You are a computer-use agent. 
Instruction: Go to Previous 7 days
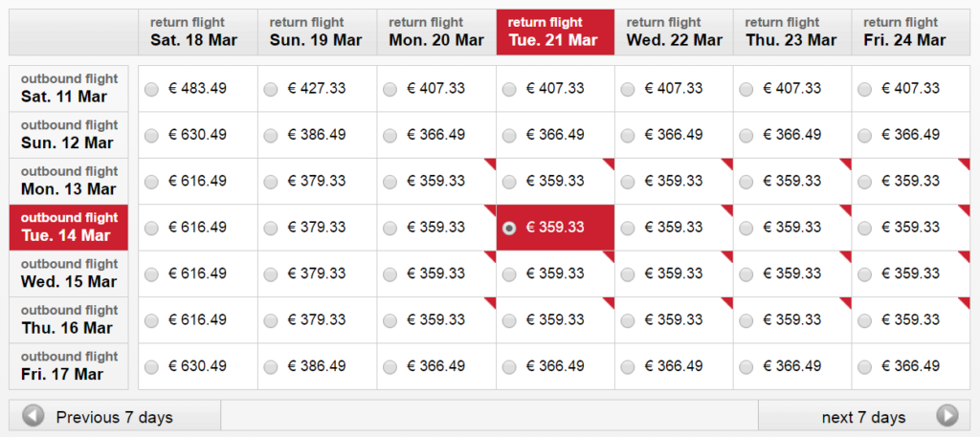coord(115,415)
